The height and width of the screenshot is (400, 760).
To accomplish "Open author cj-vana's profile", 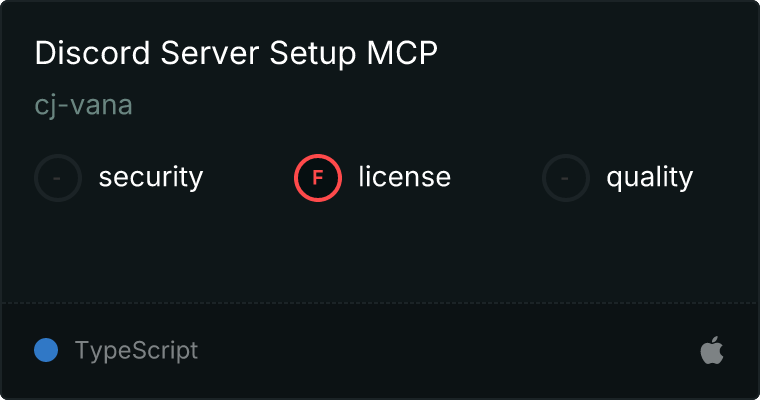I will coord(83,105).
